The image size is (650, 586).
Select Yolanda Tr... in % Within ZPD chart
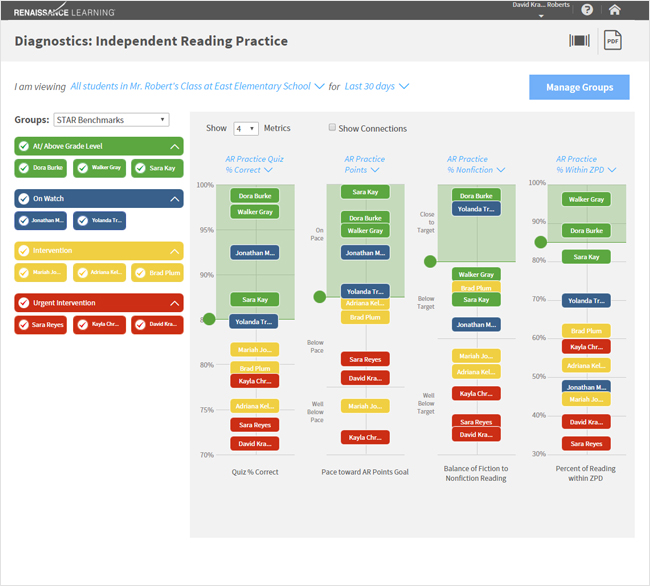click(586, 300)
